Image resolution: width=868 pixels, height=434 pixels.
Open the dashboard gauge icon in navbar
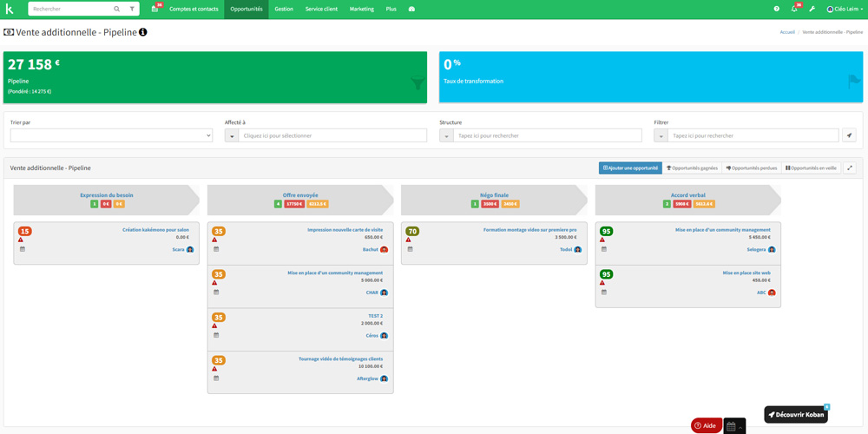coord(411,9)
